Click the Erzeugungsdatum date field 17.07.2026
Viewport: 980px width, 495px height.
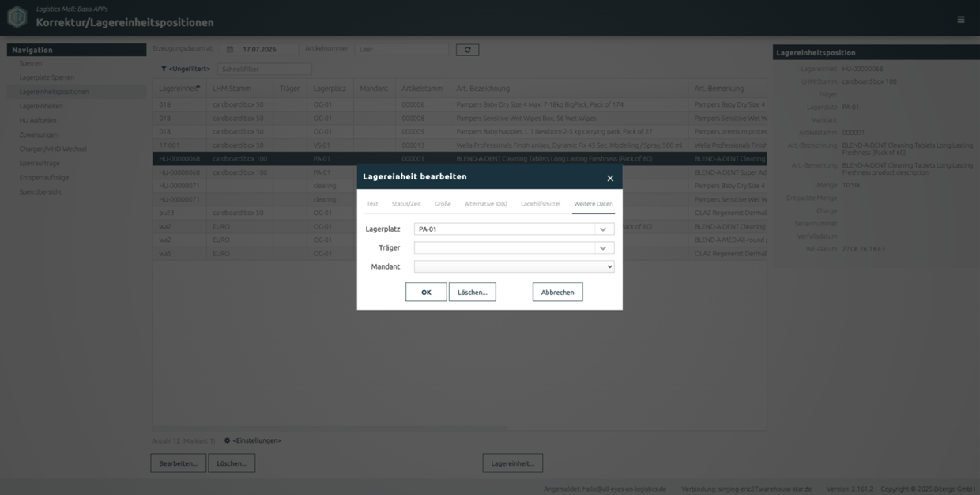pyautogui.click(x=269, y=49)
